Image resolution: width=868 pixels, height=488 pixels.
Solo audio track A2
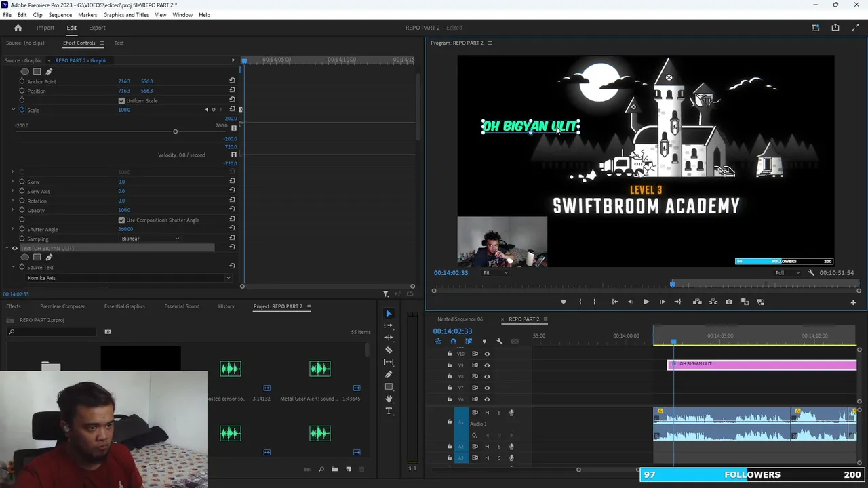[x=499, y=447]
